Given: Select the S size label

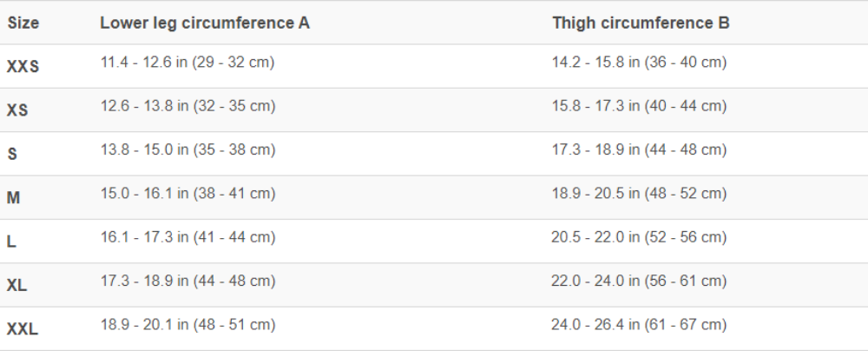Looking at the screenshot, I should [x=12, y=155].
